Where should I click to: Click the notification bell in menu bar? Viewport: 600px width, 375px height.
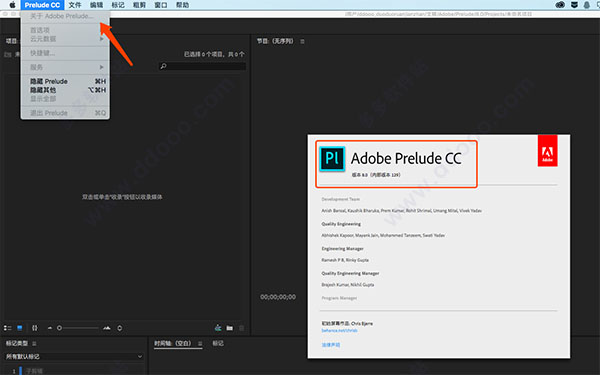click(x=587, y=5)
